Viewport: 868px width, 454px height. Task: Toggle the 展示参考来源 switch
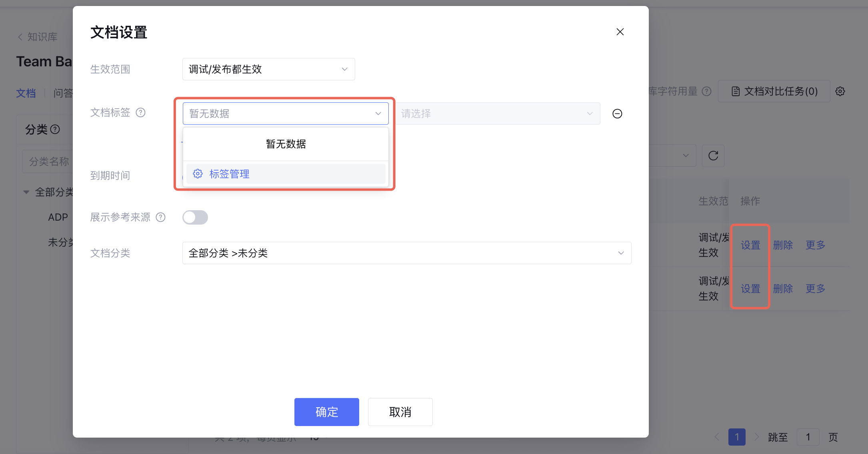195,217
